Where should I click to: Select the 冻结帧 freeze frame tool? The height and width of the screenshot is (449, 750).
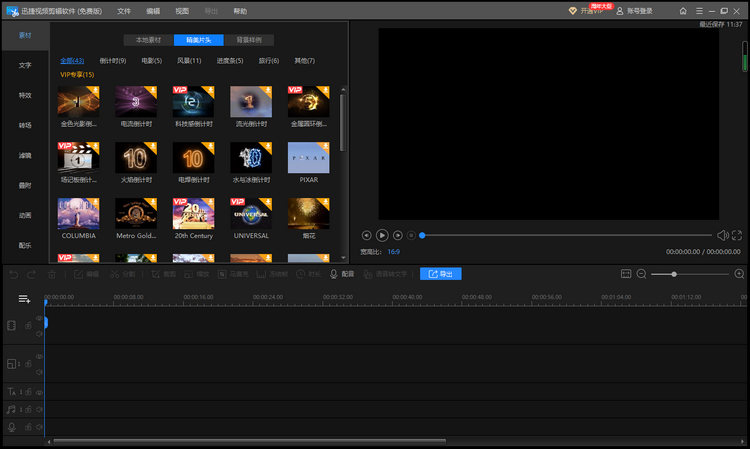[x=272, y=274]
